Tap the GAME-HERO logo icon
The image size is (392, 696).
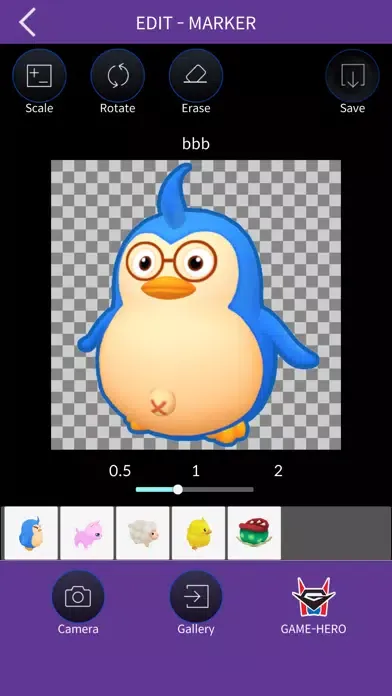pyautogui.click(x=313, y=597)
